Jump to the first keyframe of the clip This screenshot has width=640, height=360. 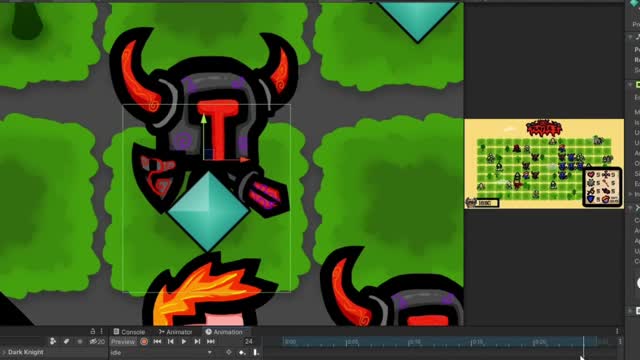coord(157,341)
